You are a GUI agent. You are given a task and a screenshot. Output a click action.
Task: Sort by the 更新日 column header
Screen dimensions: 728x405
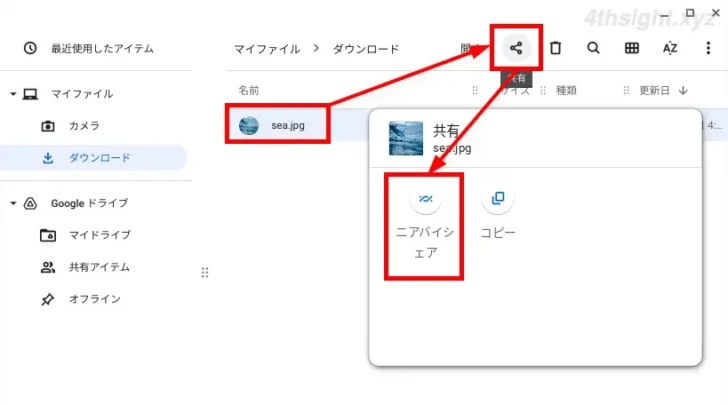[x=654, y=91]
